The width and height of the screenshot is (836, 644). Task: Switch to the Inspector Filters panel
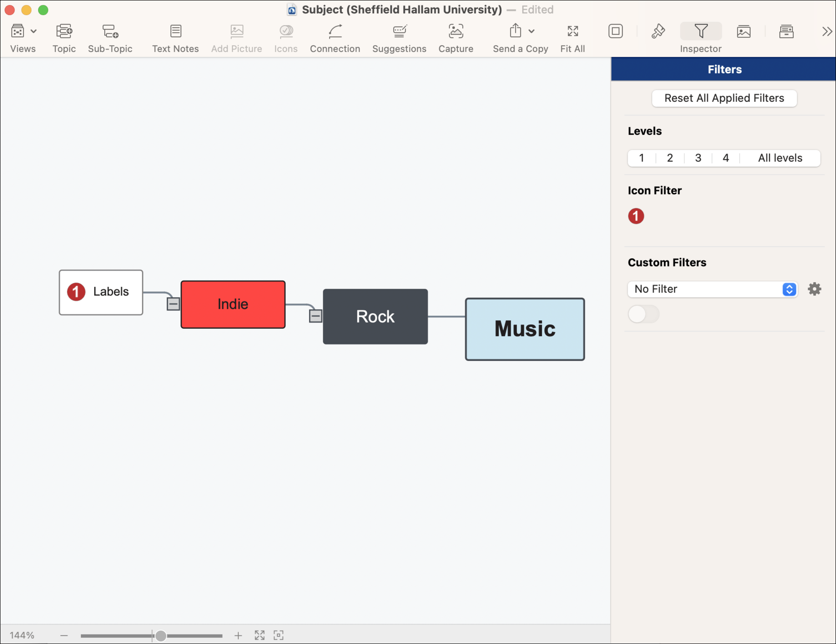pos(700,31)
